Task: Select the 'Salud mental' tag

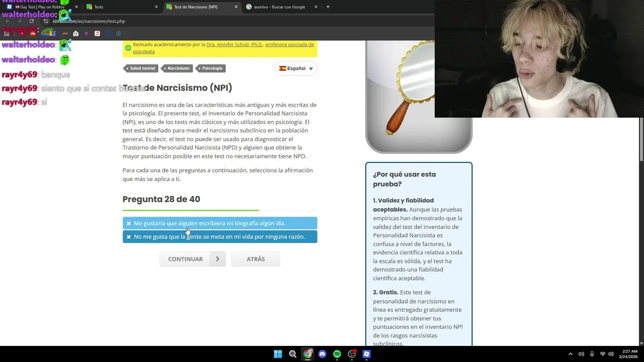Action: 140,68
